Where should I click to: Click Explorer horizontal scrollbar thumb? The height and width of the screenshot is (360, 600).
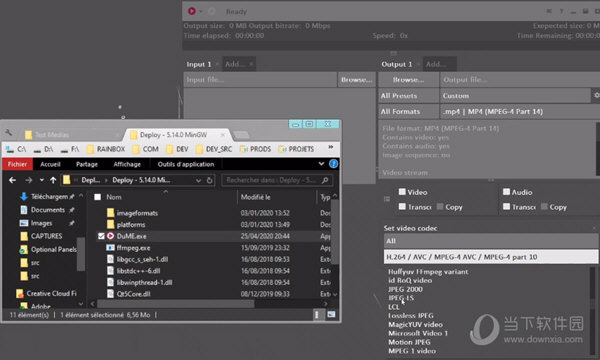[175, 304]
